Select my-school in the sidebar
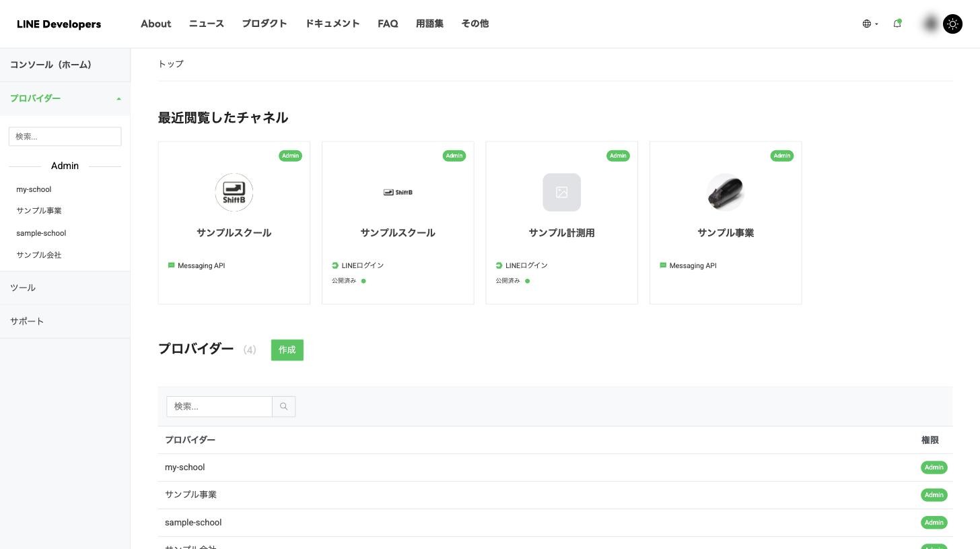The height and width of the screenshot is (549, 980). pos(34,189)
